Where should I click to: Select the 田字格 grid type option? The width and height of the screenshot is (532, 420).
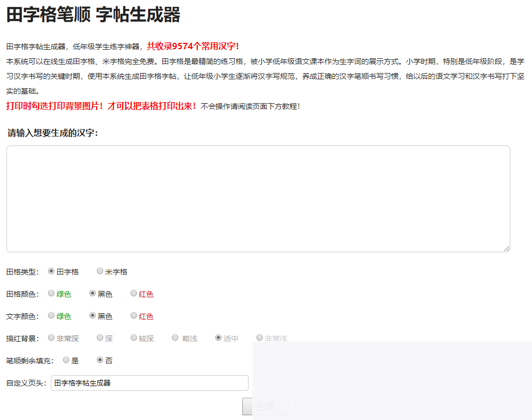click(x=51, y=271)
